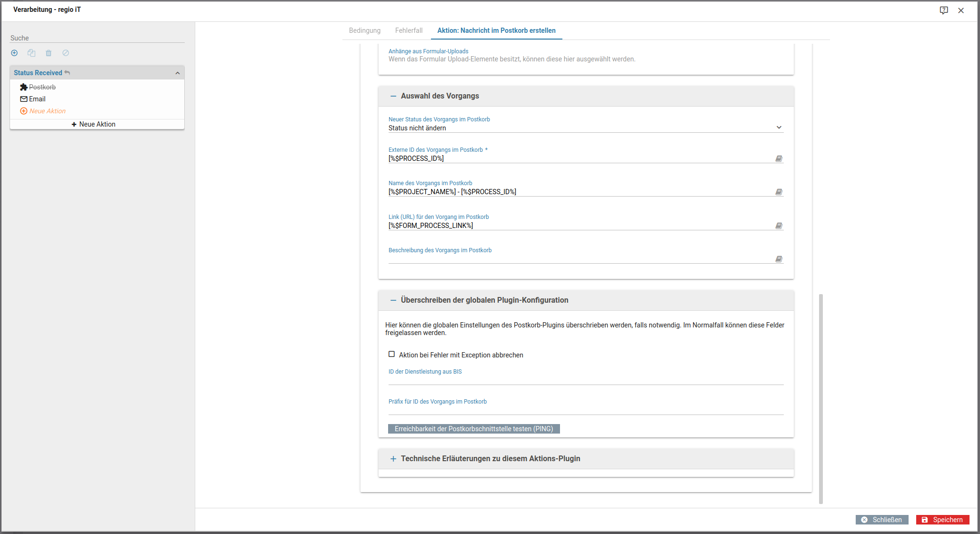
Task: Enable 'Aktion bei Fehler mit Exception abbrechen'
Action: [x=391, y=354]
